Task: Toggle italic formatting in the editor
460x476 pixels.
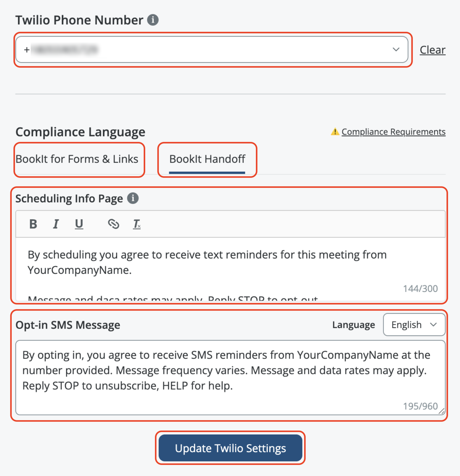Action: (x=56, y=224)
